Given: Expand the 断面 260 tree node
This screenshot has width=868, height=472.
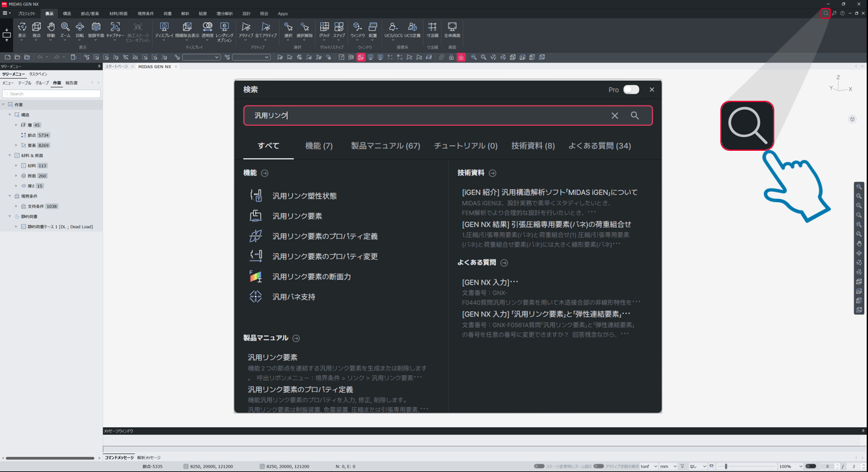Looking at the screenshot, I should (x=16, y=176).
